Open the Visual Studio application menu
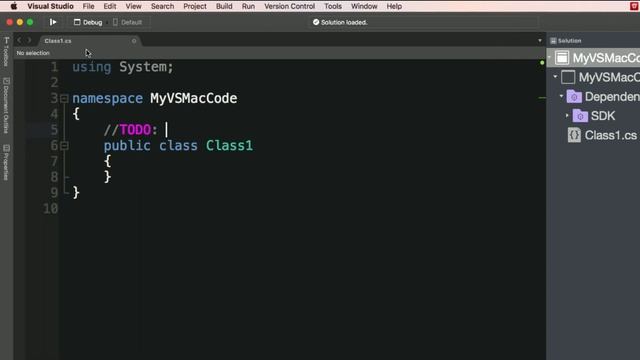The height and width of the screenshot is (360, 640). tap(50, 6)
